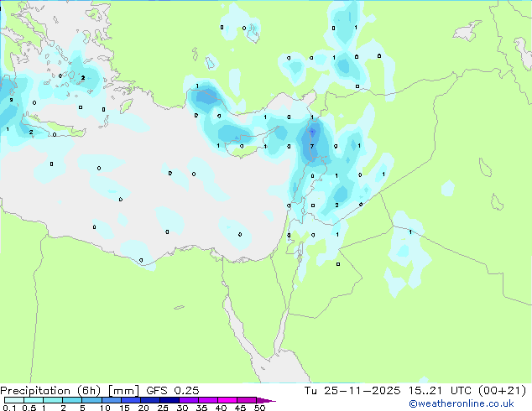Click the legend label '25'
Screen dimensions: 532x411
[163, 408]
